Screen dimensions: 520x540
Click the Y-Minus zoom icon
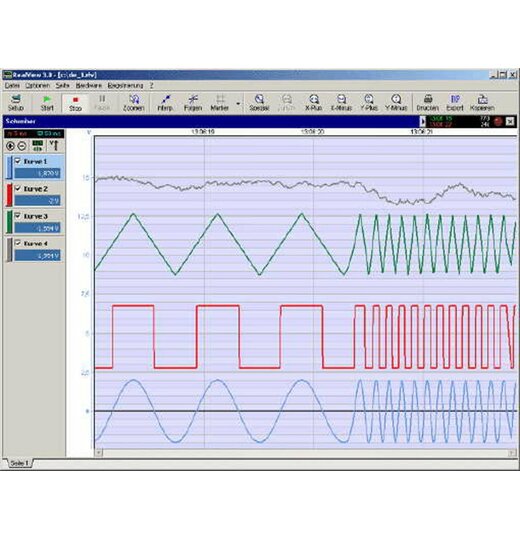[396, 103]
